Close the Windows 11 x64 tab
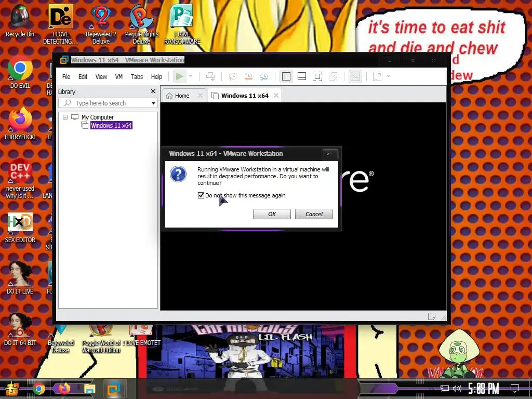 [x=276, y=96]
